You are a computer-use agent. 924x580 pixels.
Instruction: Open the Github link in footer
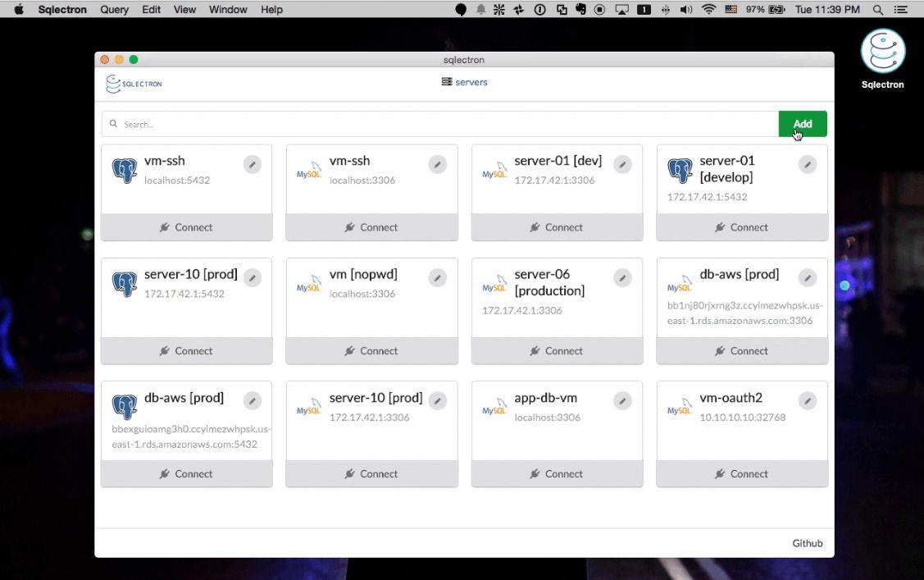(808, 543)
